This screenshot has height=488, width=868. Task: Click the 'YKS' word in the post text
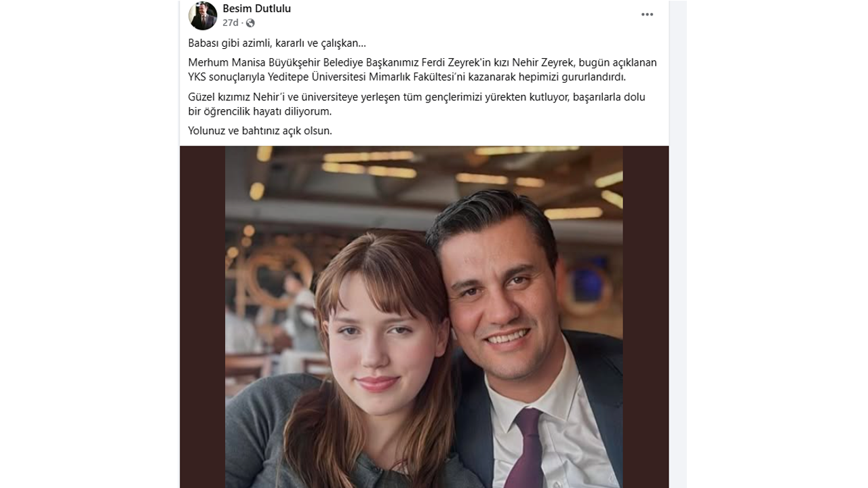[197, 77]
